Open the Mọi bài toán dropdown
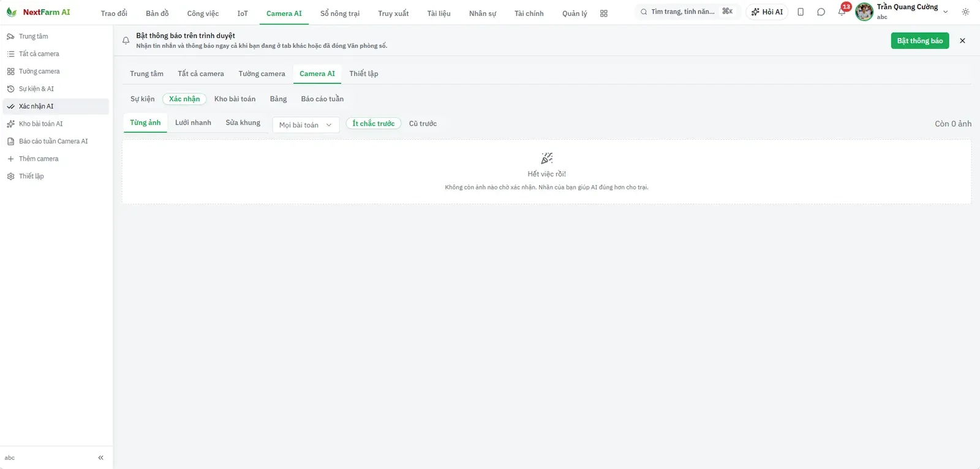Image resolution: width=980 pixels, height=469 pixels. coord(306,124)
